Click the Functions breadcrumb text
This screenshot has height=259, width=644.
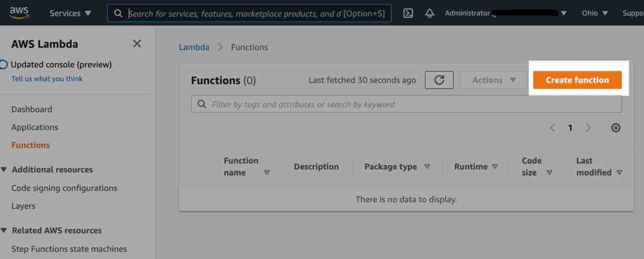coord(249,47)
